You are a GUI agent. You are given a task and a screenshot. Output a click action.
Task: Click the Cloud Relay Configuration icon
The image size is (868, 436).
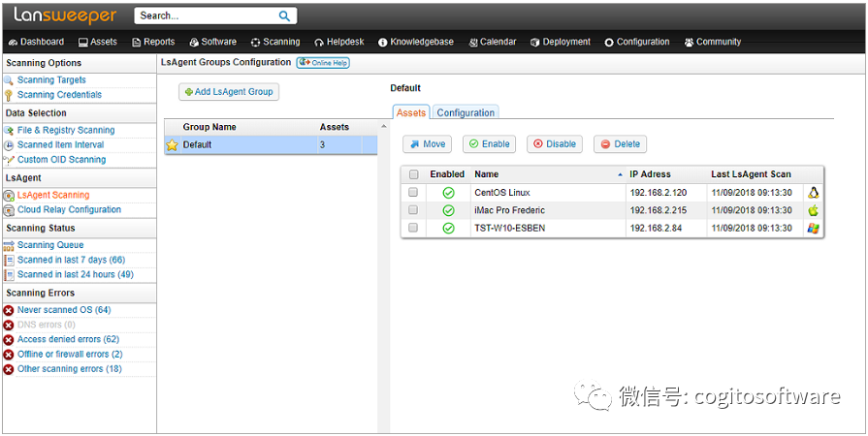9,210
